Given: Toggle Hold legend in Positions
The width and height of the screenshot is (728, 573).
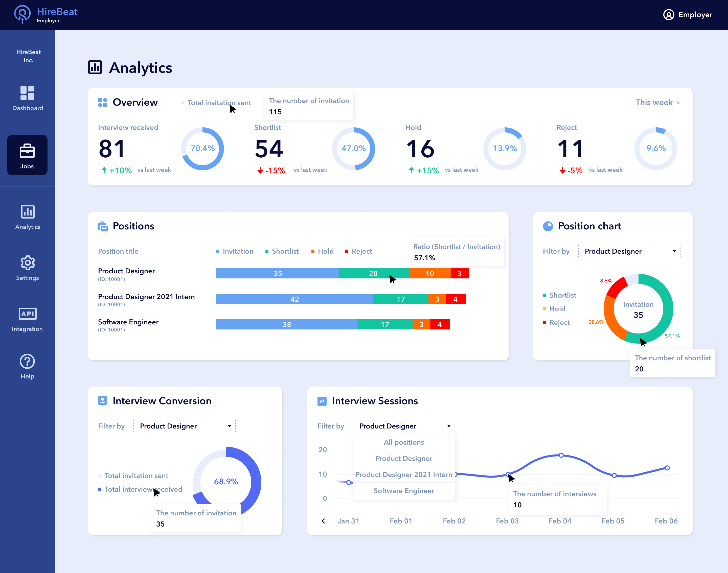Looking at the screenshot, I should [x=322, y=251].
